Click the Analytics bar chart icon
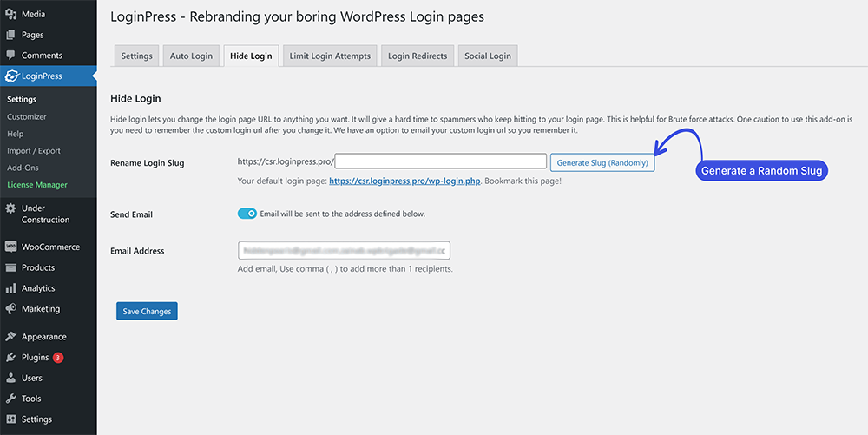This screenshot has width=868, height=435. [x=10, y=288]
